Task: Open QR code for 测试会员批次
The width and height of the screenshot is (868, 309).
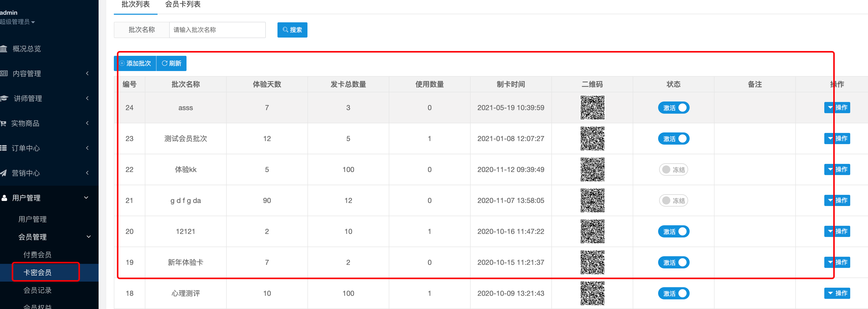Action: (592, 139)
